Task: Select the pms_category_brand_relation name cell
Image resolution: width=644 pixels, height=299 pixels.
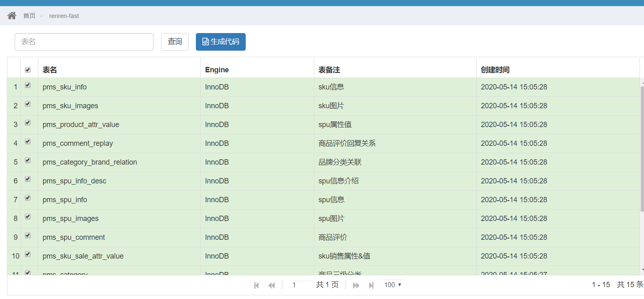Action: click(119, 162)
